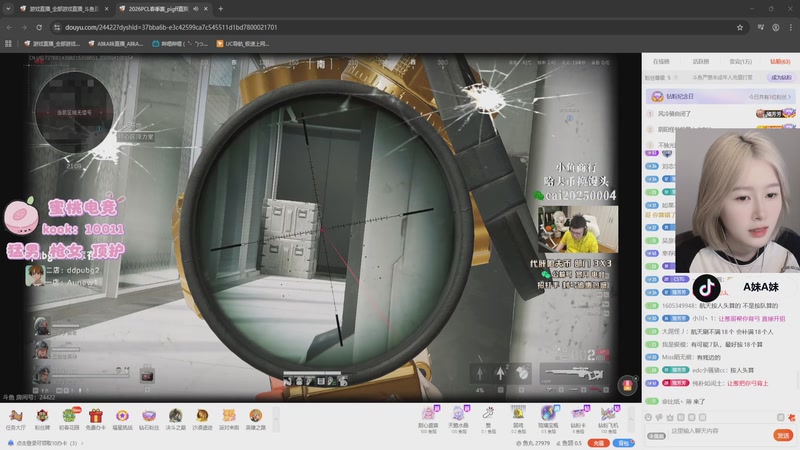Open the 英雄之路 activity icon

256,419
